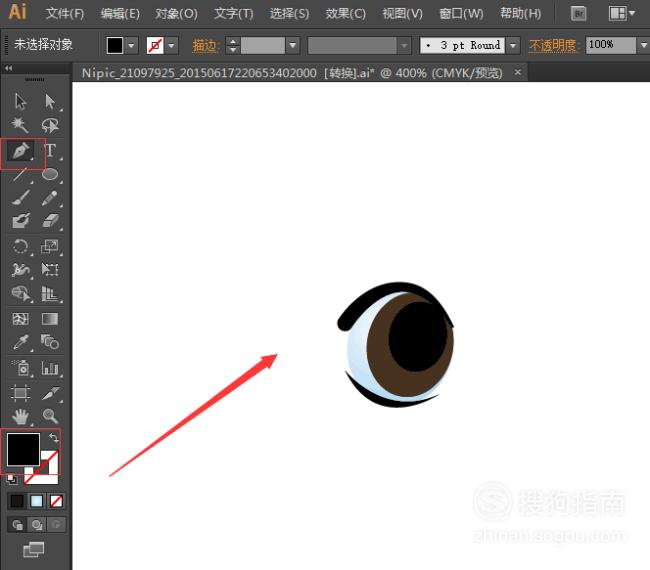Open the 对象(O) menu

coord(176,14)
